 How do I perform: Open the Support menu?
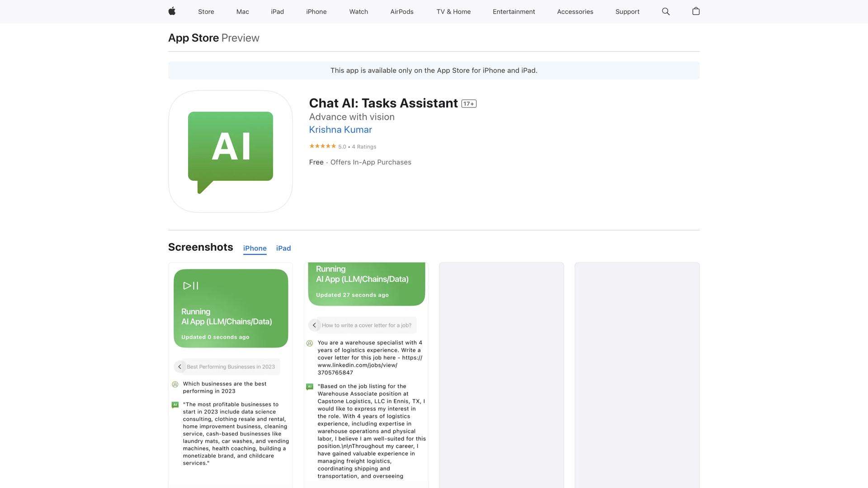click(x=627, y=11)
